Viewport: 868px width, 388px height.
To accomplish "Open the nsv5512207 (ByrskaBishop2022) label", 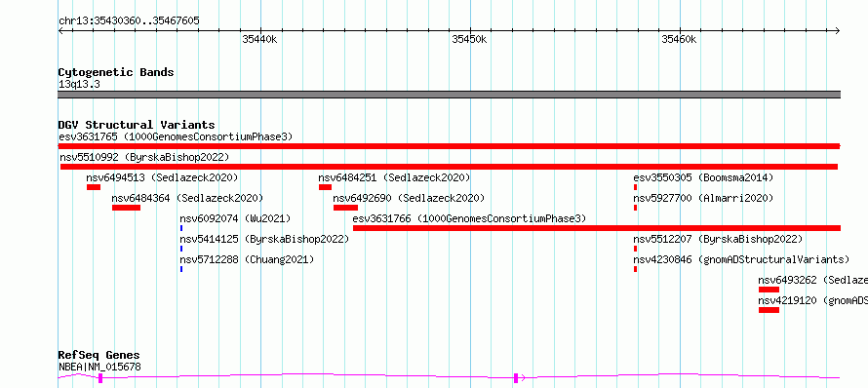I will [718, 239].
